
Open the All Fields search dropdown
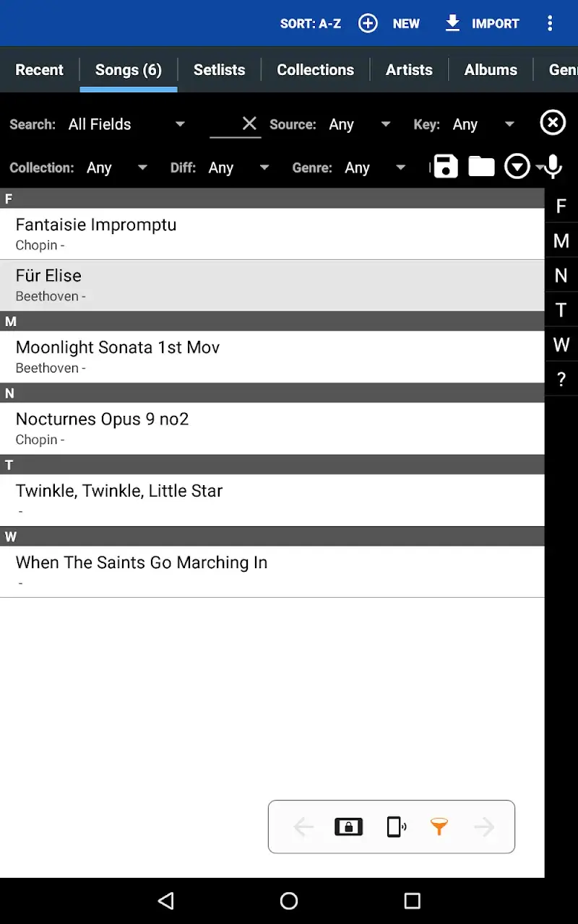[x=126, y=123]
